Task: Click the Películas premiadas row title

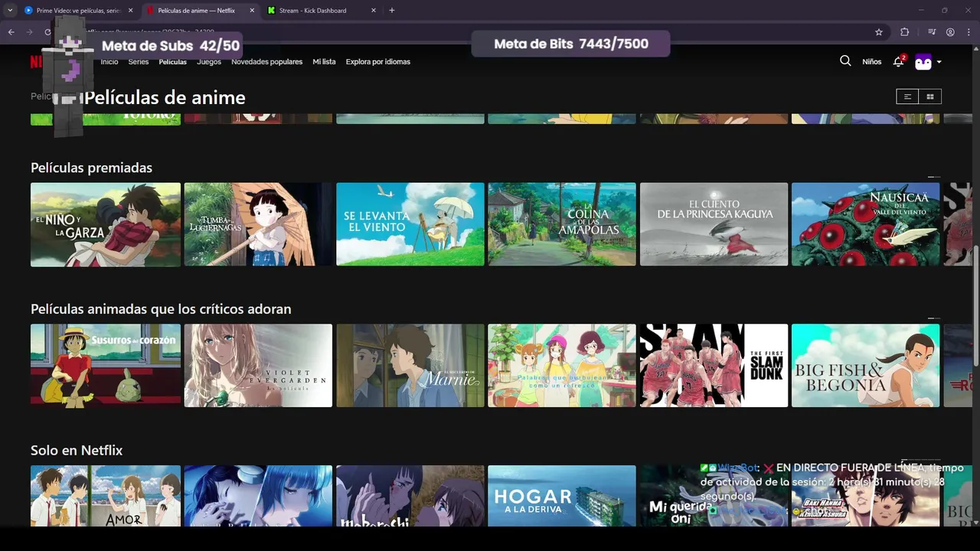Action: [x=92, y=168]
